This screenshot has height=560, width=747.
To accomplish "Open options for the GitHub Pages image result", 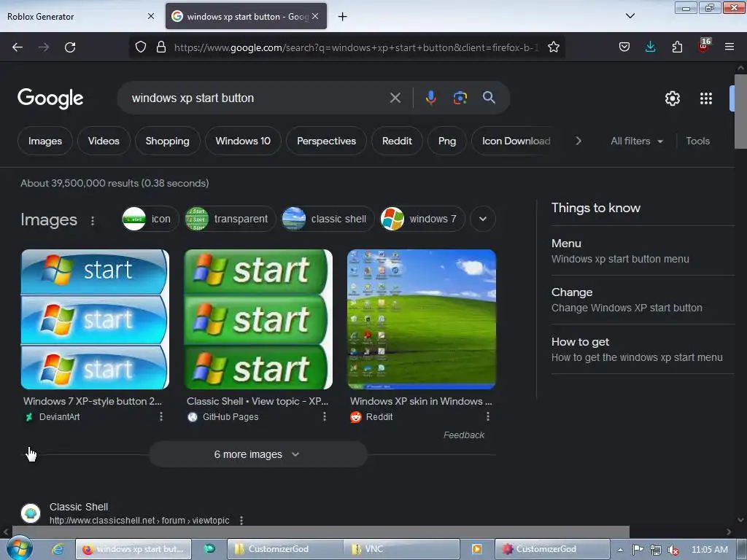I will point(325,416).
